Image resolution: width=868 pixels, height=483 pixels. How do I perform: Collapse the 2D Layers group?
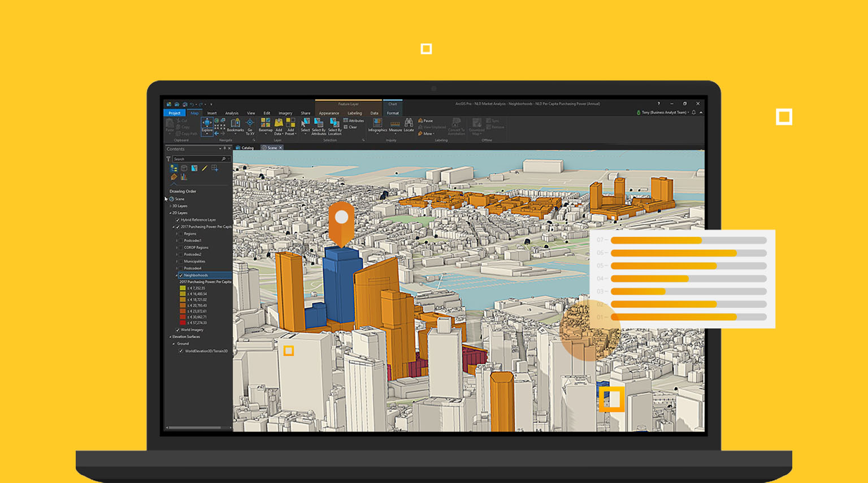pyautogui.click(x=170, y=212)
